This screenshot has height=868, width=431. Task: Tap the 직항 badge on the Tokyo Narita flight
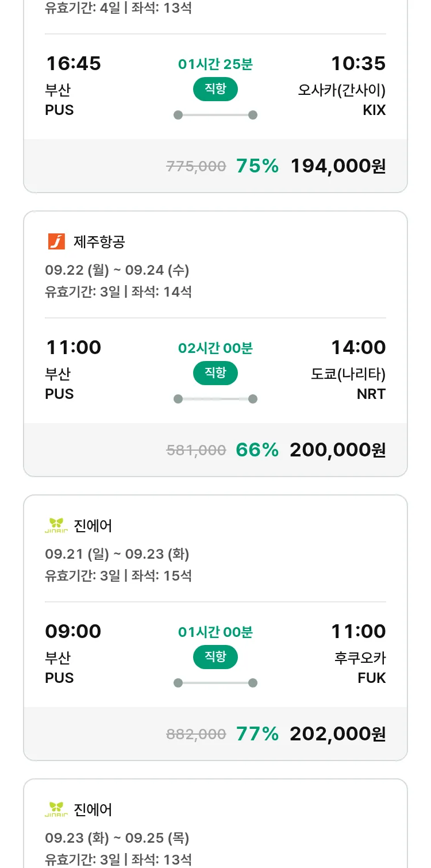pos(215,373)
